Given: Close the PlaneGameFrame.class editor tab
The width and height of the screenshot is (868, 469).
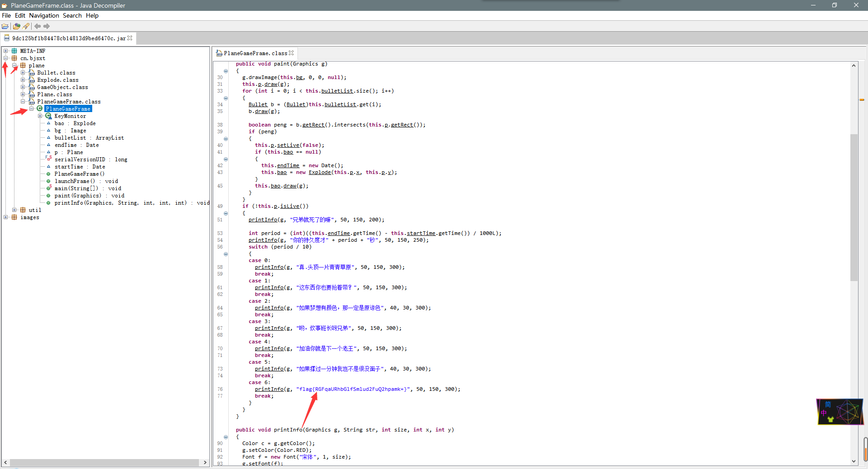Looking at the screenshot, I should [291, 53].
